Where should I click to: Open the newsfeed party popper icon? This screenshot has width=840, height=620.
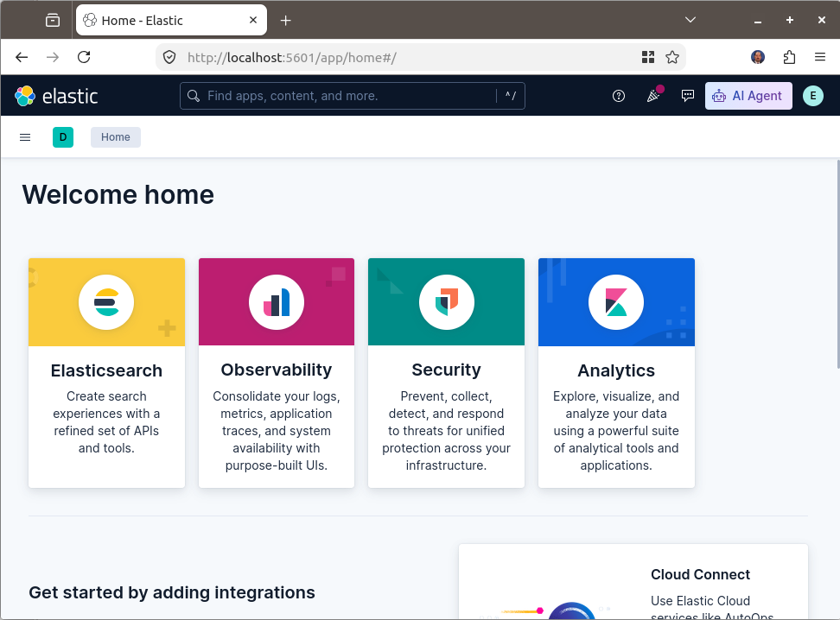coord(653,96)
